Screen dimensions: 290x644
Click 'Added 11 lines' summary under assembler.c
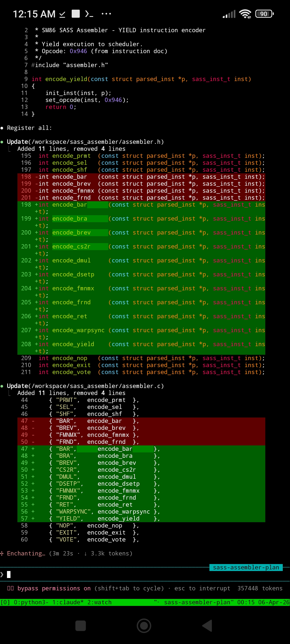71,393
